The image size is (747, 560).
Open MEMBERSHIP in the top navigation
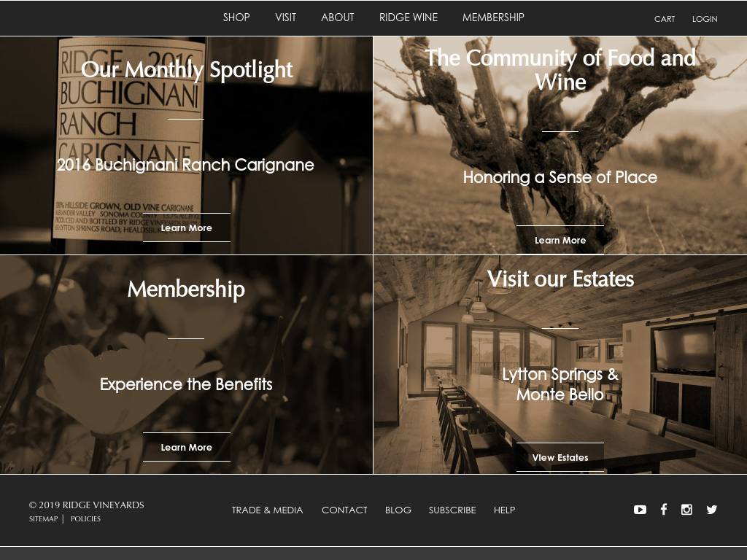[x=493, y=17]
